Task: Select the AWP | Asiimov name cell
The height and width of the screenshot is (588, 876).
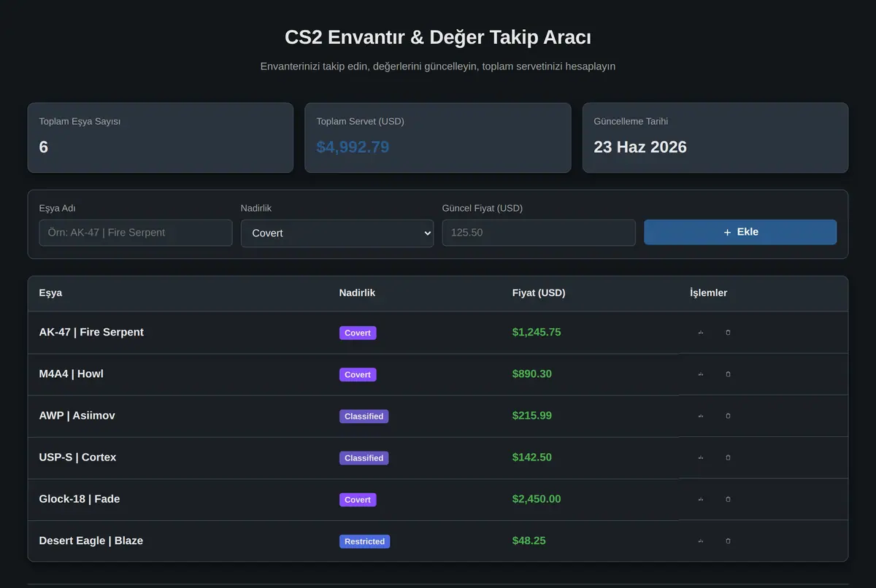Action: point(77,415)
